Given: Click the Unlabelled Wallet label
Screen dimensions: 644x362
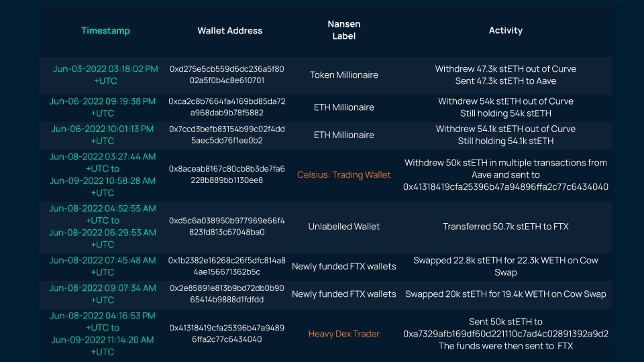Looking at the screenshot, I should click(x=344, y=227).
